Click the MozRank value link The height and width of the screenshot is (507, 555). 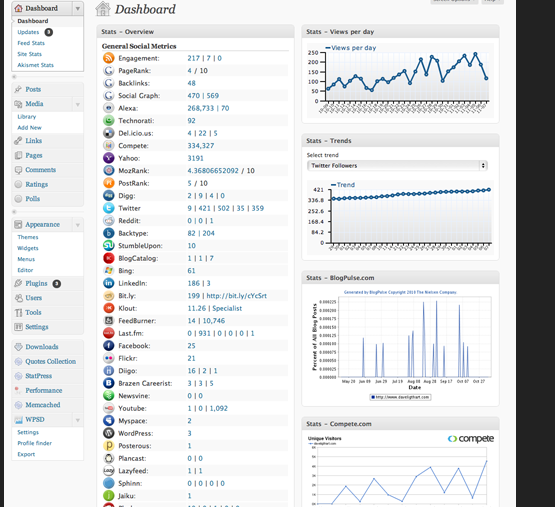point(213,171)
